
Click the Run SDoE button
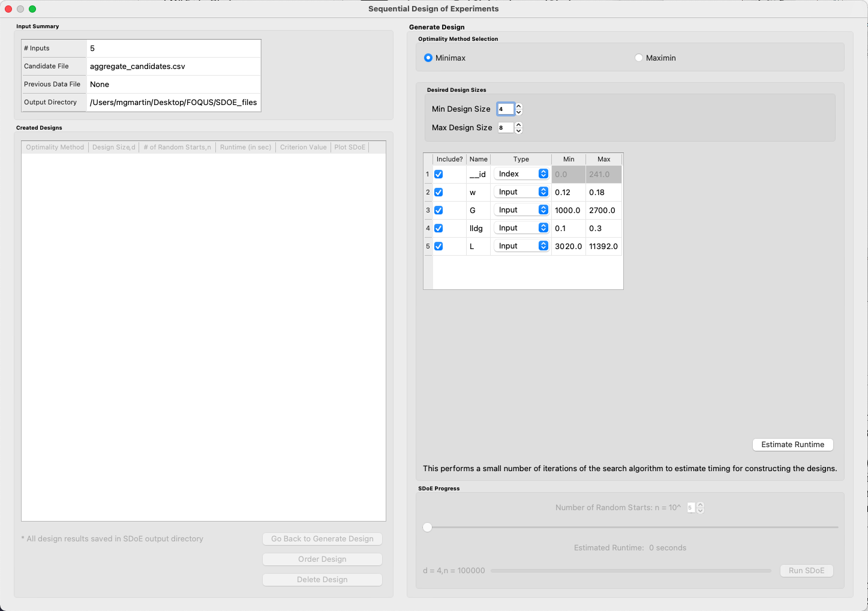(806, 571)
